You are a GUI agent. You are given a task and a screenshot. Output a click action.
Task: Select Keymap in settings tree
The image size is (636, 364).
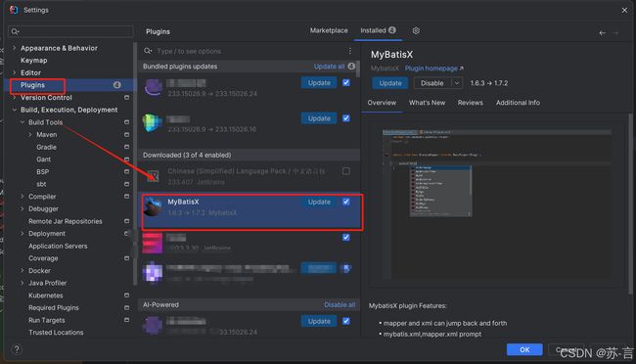(34, 61)
